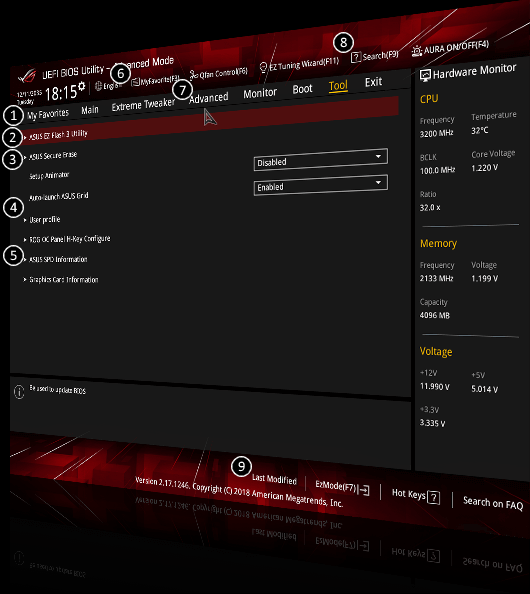Open Hot Keys help
The image size is (530, 594).
(416, 495)
